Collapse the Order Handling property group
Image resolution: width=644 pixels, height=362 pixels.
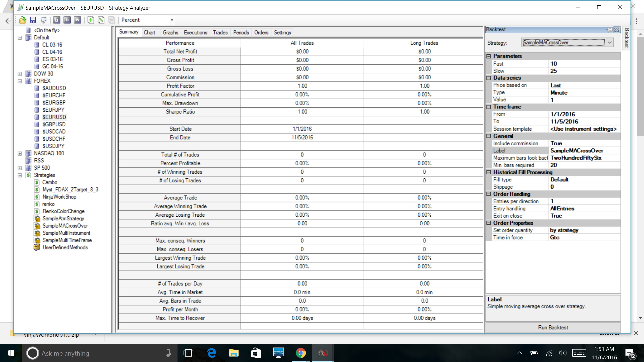pyautogui.click(x=489, y=194)
